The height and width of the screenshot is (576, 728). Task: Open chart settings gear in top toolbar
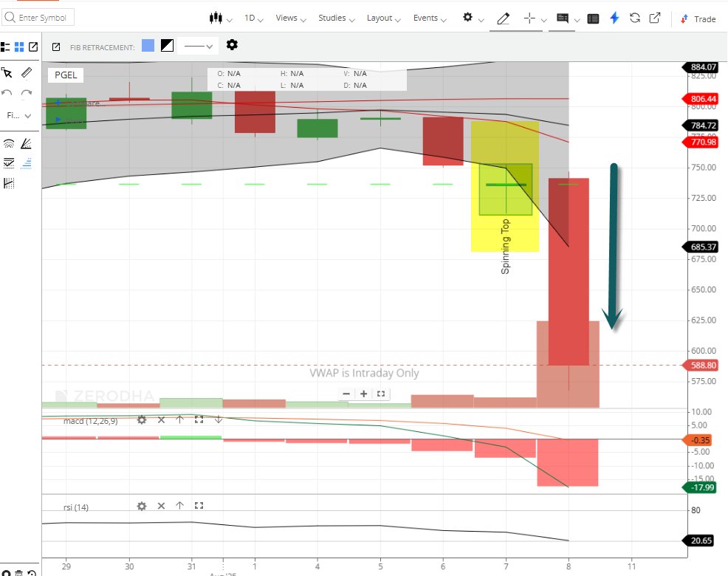[x=467, y=18]
